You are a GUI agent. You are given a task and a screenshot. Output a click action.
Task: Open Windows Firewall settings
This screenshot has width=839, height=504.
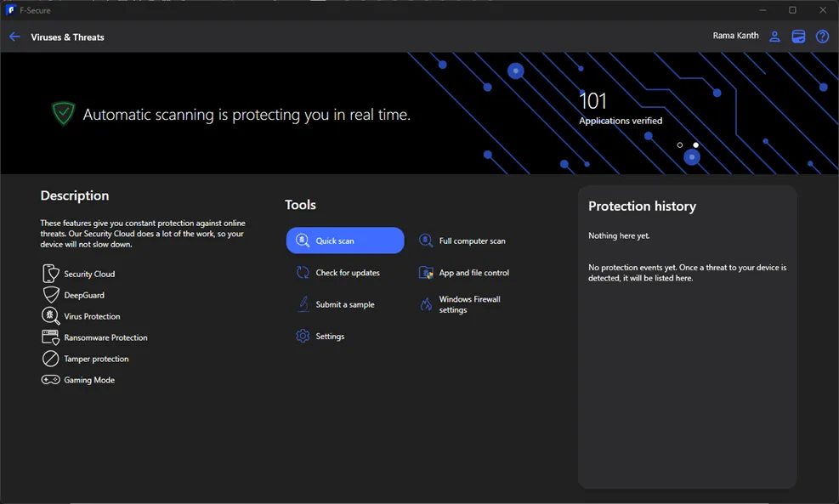coord(469,304)
